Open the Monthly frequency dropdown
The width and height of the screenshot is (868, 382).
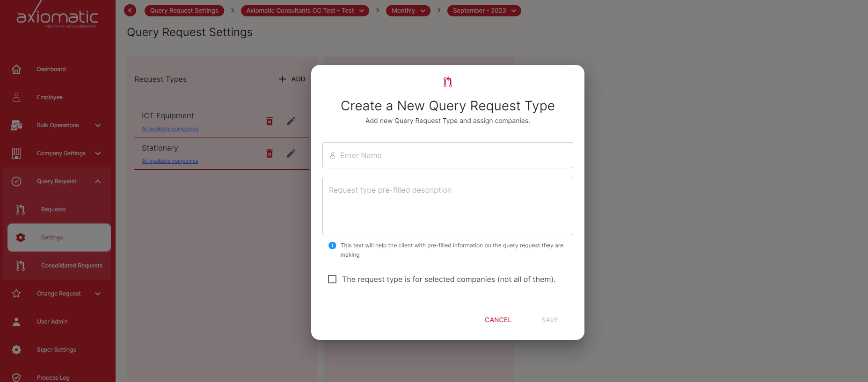click(408, 10)
